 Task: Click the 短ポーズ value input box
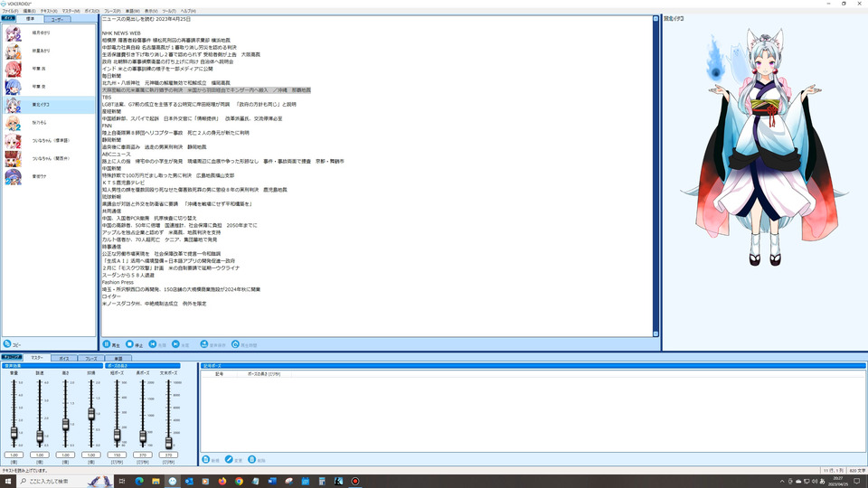point(117,455)
